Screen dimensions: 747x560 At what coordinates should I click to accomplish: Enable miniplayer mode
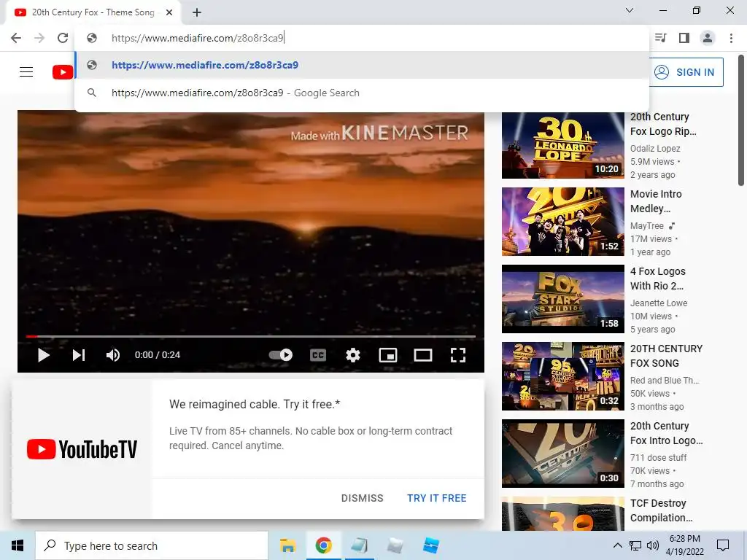click(x=388, y=355)
